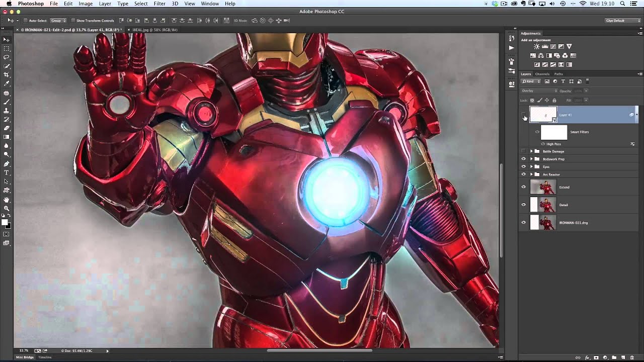Viewport: 644px width, 362px height.
Task: Select the Brush tool
Action: tap(7, 102)
